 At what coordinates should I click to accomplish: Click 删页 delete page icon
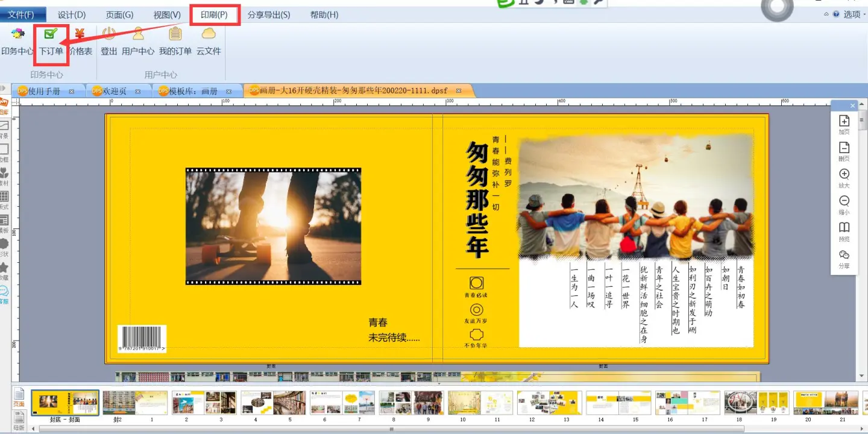point(844,151)
